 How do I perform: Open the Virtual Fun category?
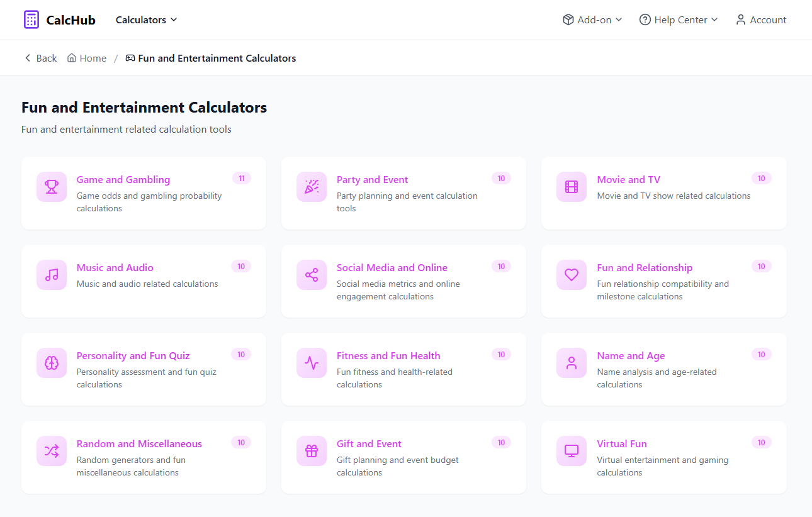[622, 443]
